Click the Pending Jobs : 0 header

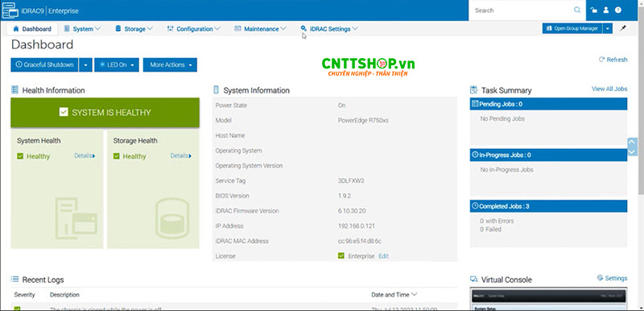click(x=548, y=104)
